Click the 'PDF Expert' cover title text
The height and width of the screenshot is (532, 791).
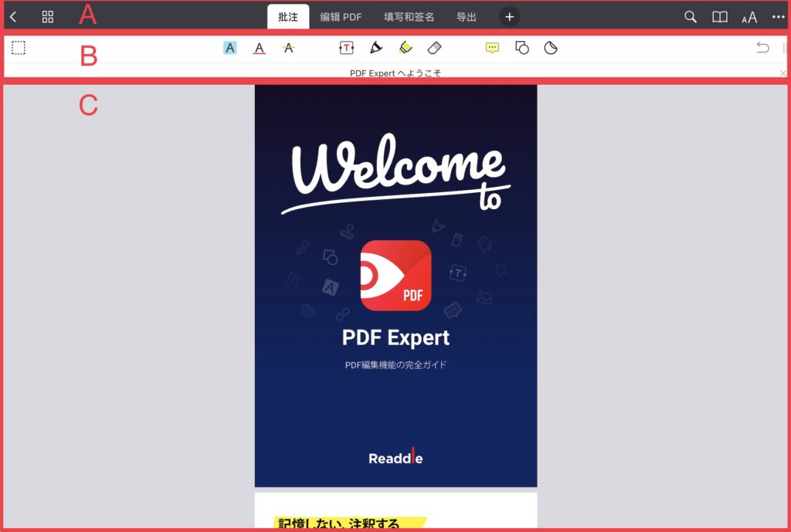[x=396, y=338]
